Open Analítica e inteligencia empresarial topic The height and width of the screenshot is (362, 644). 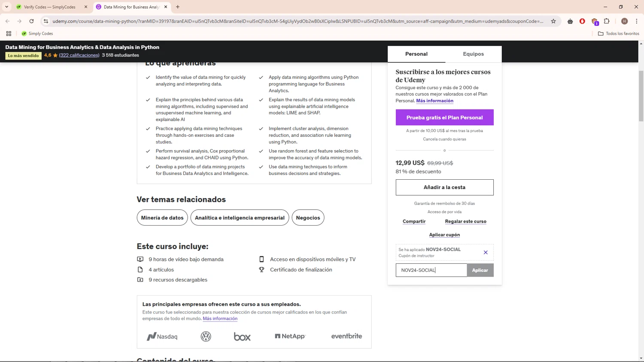point(240,217)
